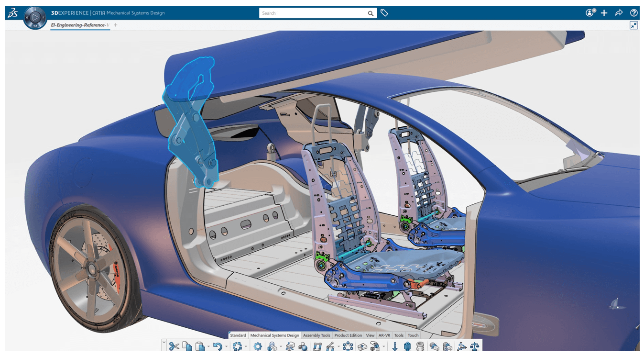
Task: Click the circular Update icon in the toolbar
Action: [x=239, y=346]
